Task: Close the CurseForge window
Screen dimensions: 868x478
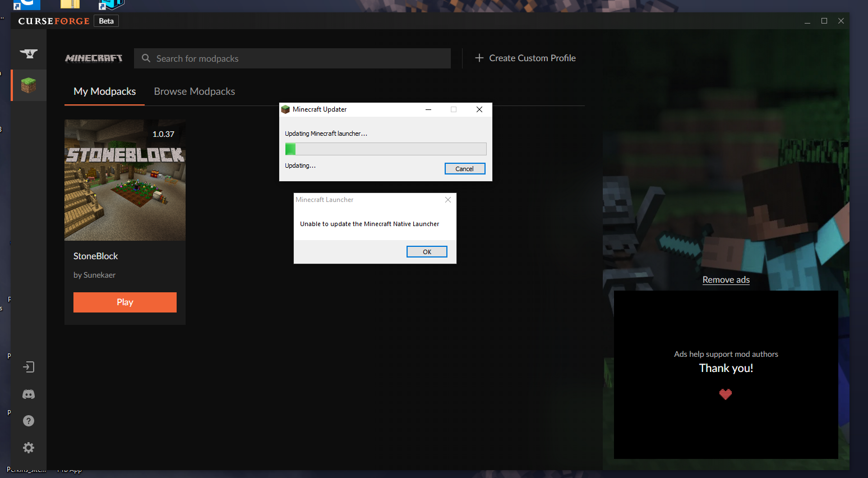Action: point(841,21)
